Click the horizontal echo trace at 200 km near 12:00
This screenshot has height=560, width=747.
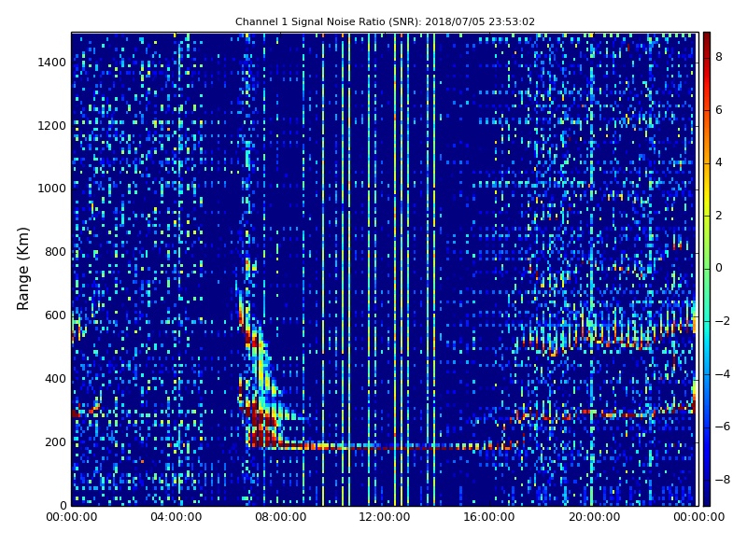(x=385, y=447)
